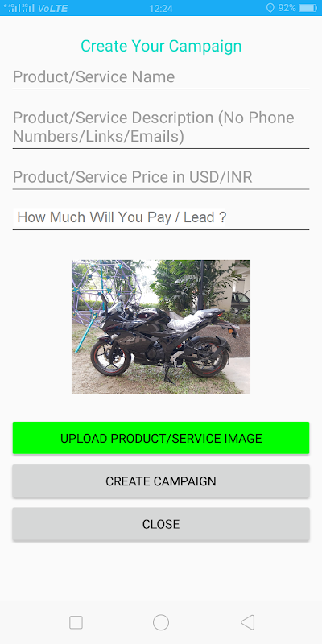
Task: Tap the battery icon in status bar
Action: point(308,8)
